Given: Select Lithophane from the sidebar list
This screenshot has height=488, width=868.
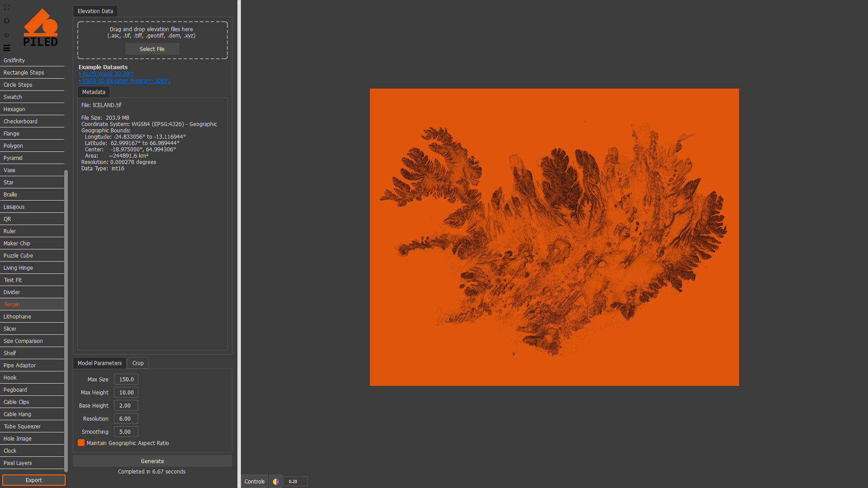Looking at the screenshot, I should (17, 316).
